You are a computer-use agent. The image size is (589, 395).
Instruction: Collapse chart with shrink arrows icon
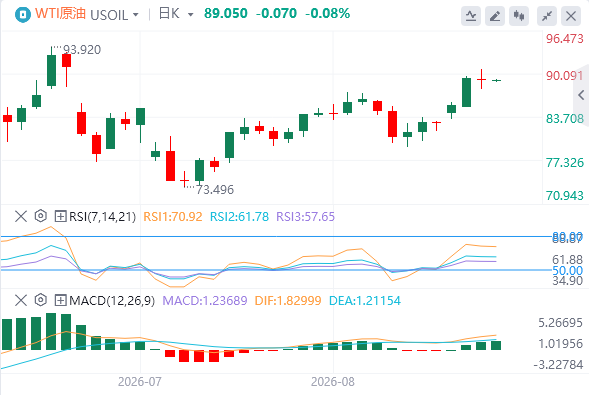[547, 16]
